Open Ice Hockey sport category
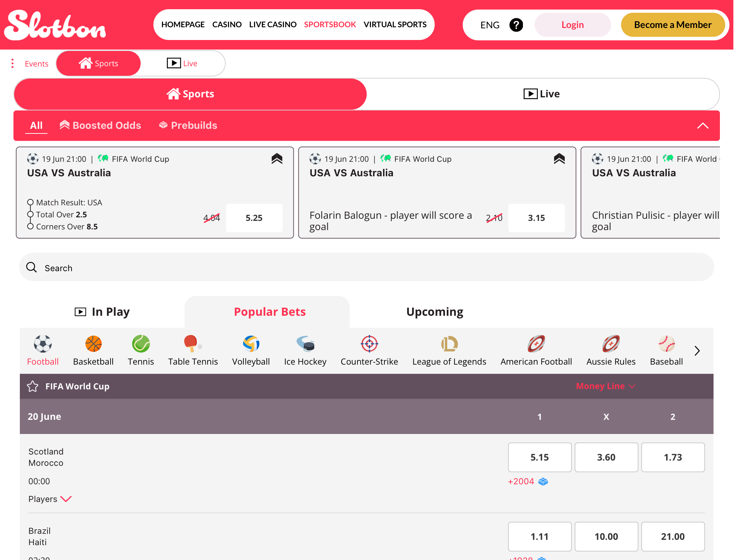The height and width of the screenshot is (560, 744). pyautogui.click(x=305, y=350)
